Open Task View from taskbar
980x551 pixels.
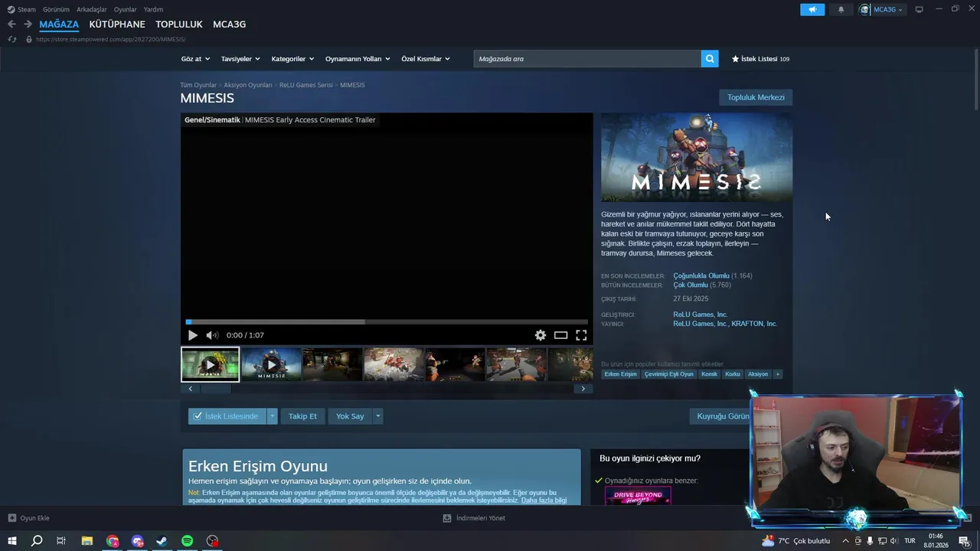click(x=61, y=541)
